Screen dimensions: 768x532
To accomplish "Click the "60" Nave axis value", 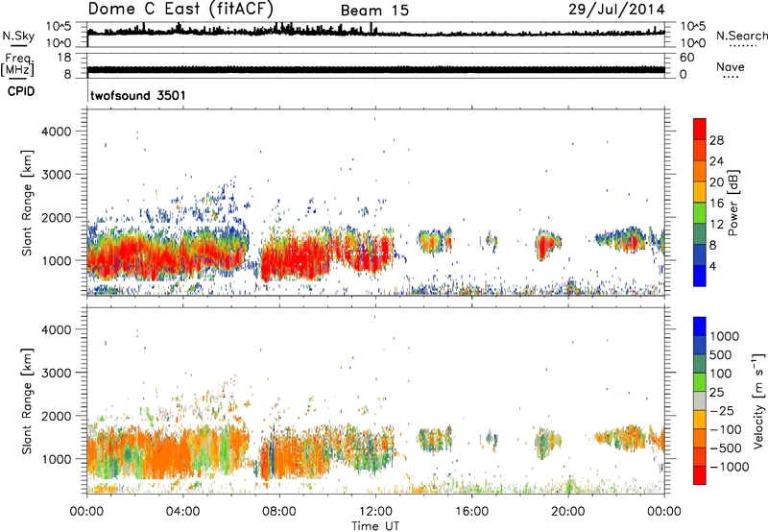I will tap(686, 58).
